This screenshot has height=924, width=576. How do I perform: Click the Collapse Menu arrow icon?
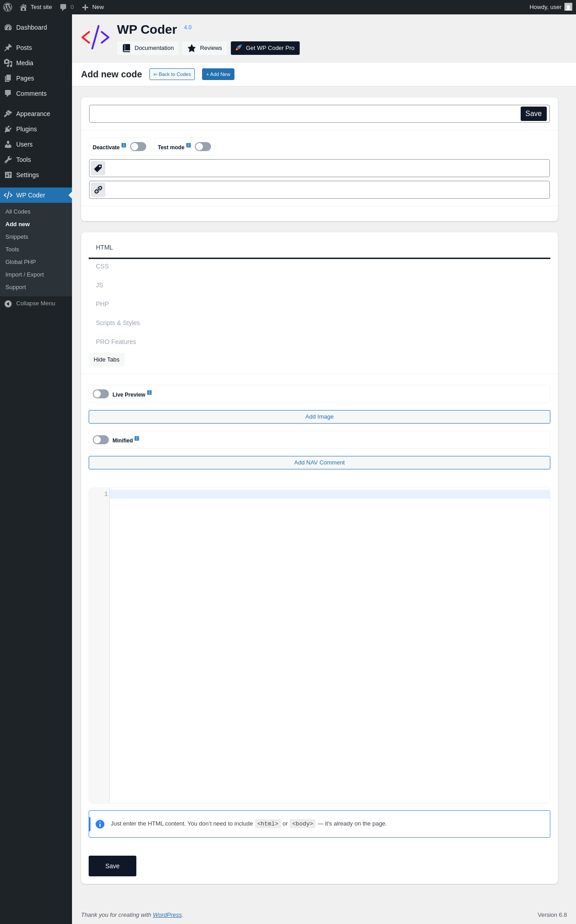point(8,304)
